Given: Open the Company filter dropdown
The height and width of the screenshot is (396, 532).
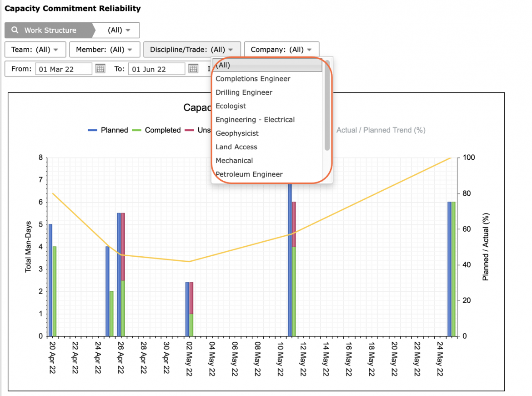Looking at the screenshot, I should (x=281, y=50).
